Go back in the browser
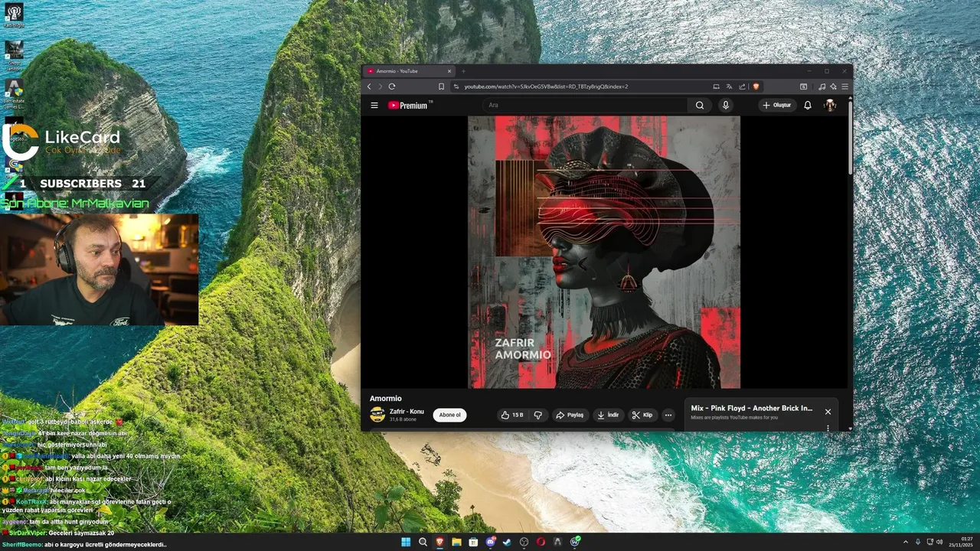Viewport: 980px width, 551px height. (369, 86)
